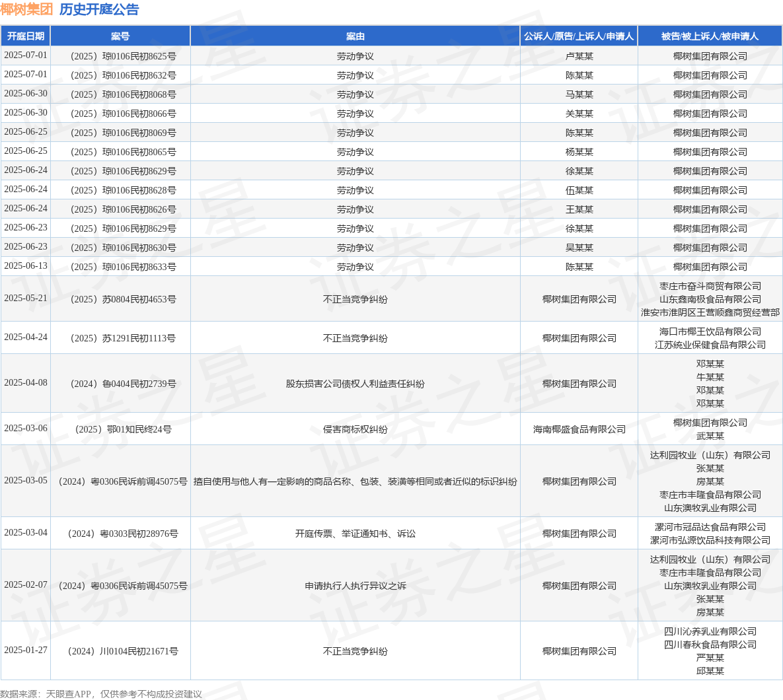Select the 案号 column header
The image size is (783, 700).
coord(120,36)
